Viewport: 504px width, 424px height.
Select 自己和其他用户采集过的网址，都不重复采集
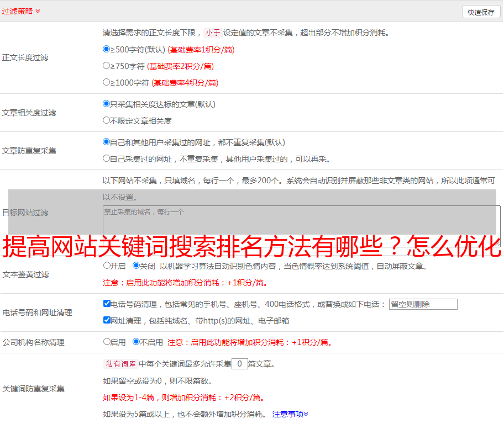tap(106, 142)
